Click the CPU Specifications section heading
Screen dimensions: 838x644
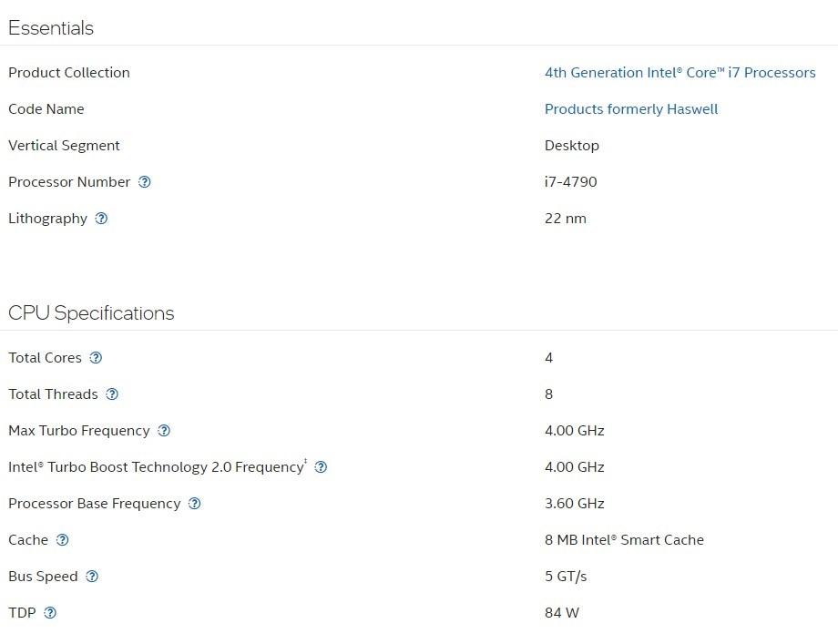click(x=91, y=313)
